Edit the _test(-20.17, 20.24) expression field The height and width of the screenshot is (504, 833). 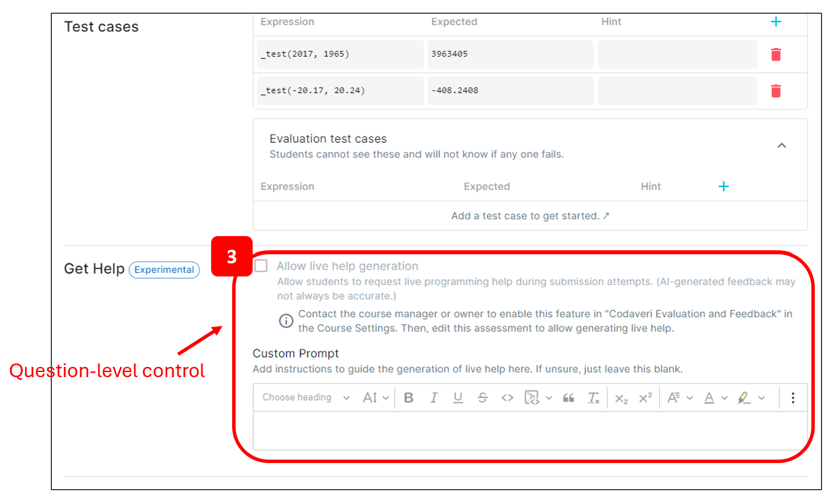click(x=340, y=90)
